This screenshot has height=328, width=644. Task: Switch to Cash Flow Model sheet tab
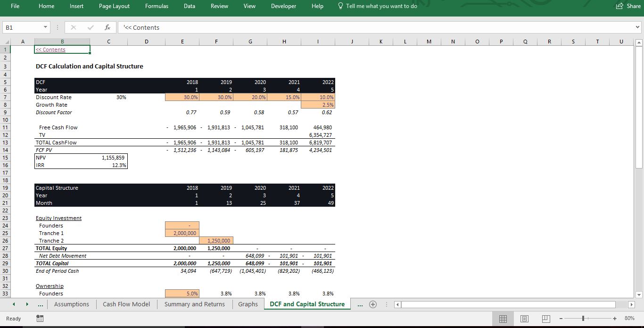coord(126,304)
